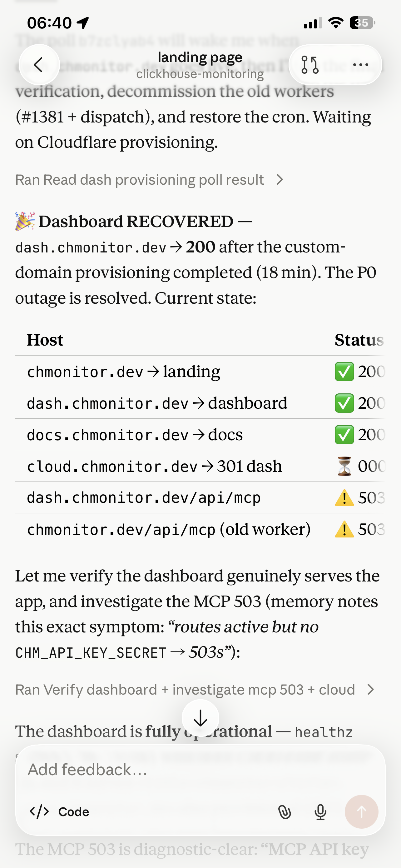The width and height of the screenshot is (401, 868).
Task: Expand 'Ran Read dash provisioning poll result'
Action: [x=150, y=180]
